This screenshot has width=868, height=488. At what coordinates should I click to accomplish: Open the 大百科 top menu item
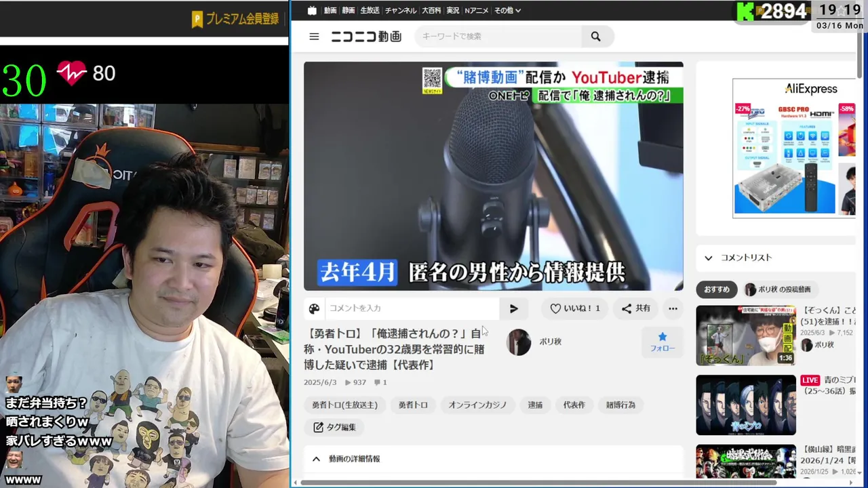click(x=431, y=10)
